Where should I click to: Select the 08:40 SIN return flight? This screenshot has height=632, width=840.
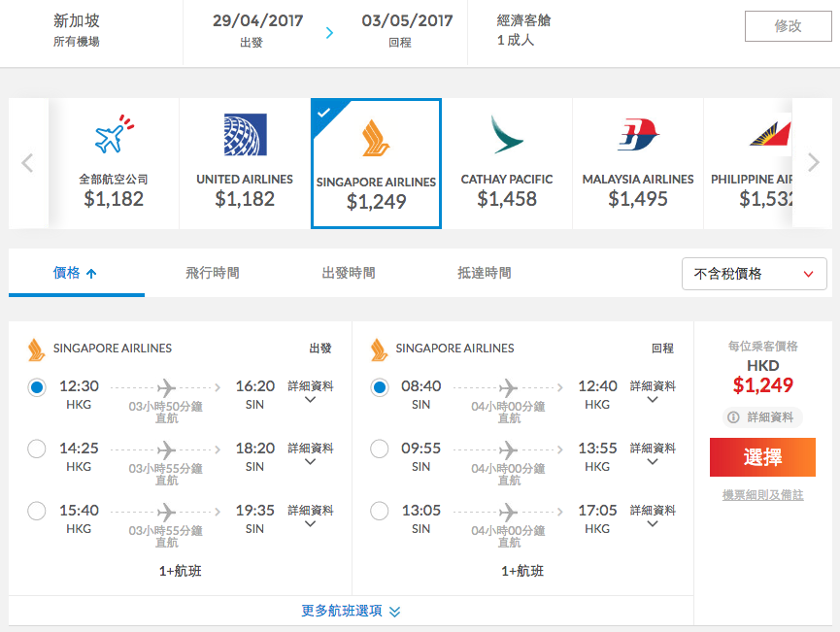(380, 387)
